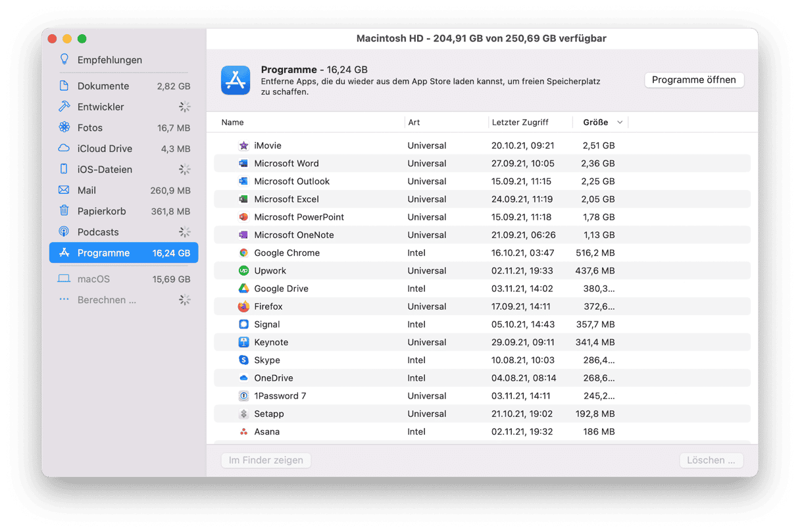The image size is (800, 532).
Task: Click the Microsoft Excel icon
Action: (243, 199)
